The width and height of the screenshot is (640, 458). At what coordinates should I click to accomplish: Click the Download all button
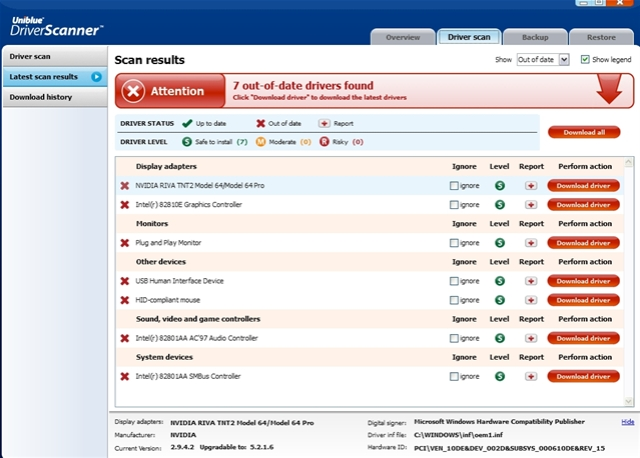pyautogui.click(x=584, y=132)
